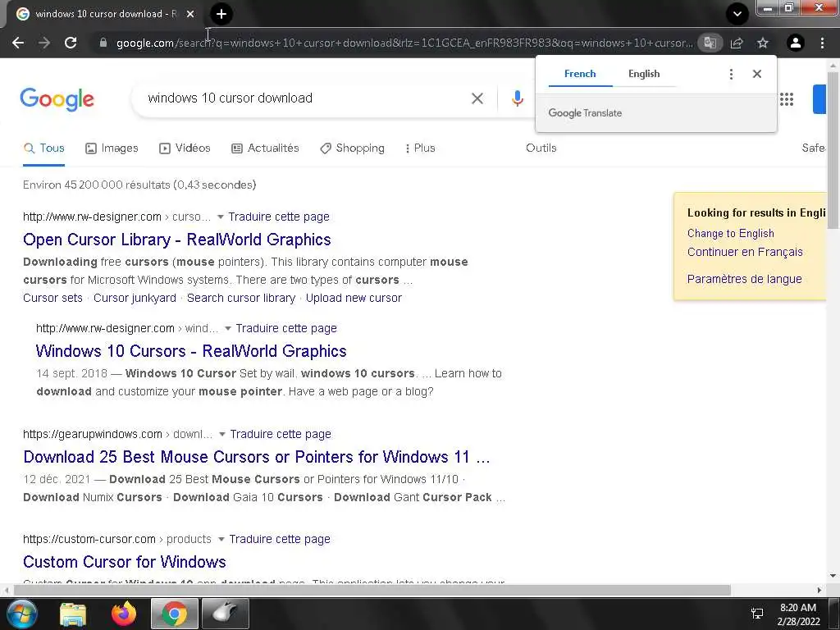Click the browser forward arrow

click(44, 43)
